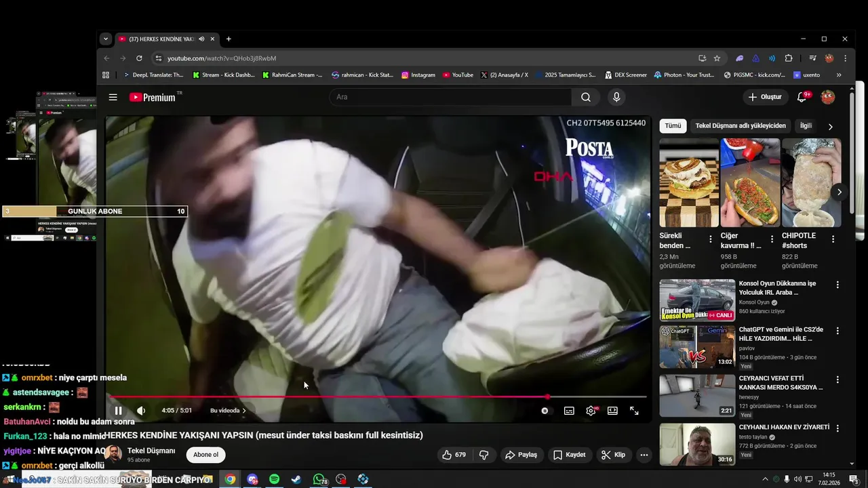
Task: Go to YouTube Premium home logo
Action: 153,97
